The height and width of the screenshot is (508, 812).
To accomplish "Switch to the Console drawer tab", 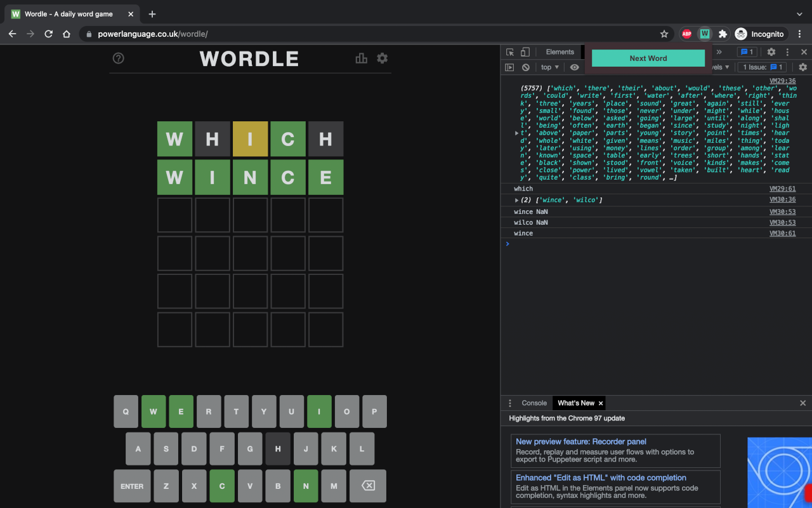I will tap(534, 403).
